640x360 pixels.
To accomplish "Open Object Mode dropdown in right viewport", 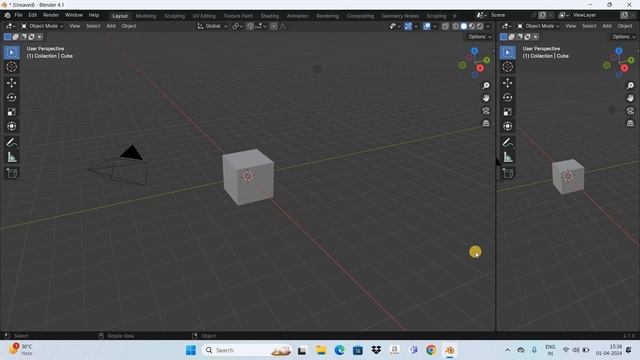I will (538, 26).
